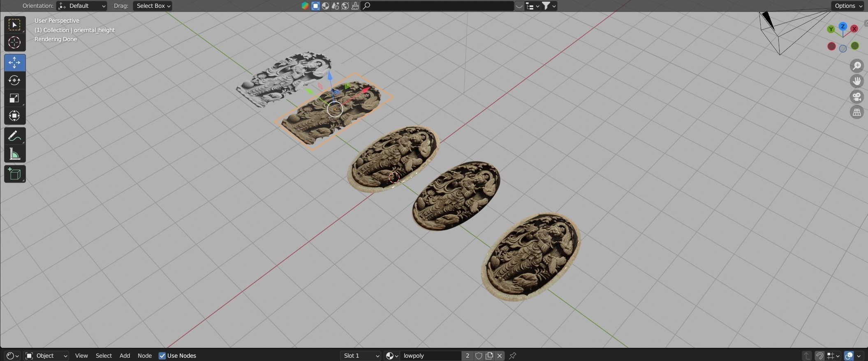Select the Move tool
The width and height of the screenshot is (868, 361).
coord(15,63)
